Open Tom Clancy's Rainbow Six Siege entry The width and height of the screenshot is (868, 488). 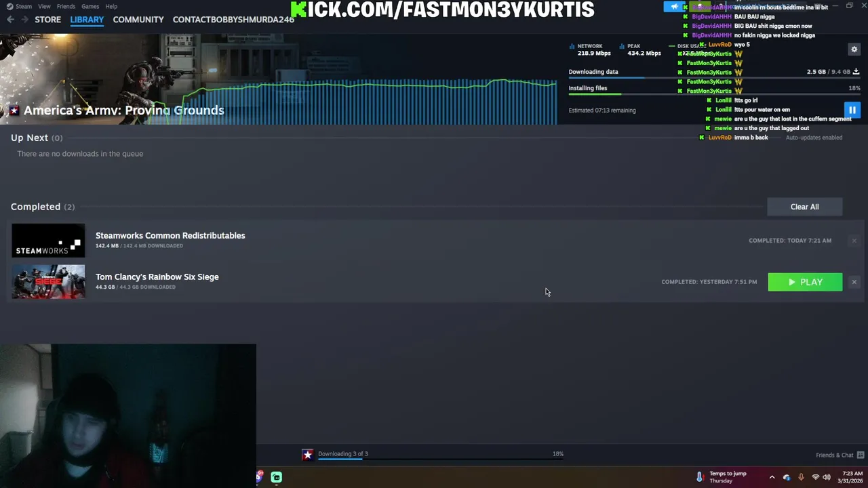[x=157, y=277]
